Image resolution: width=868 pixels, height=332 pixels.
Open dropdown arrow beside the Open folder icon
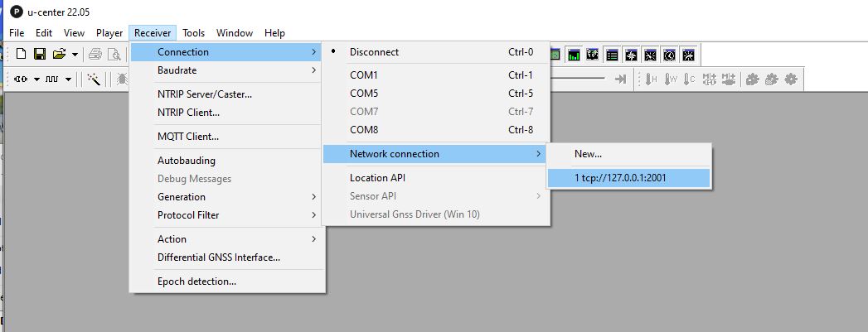point(75,55)
